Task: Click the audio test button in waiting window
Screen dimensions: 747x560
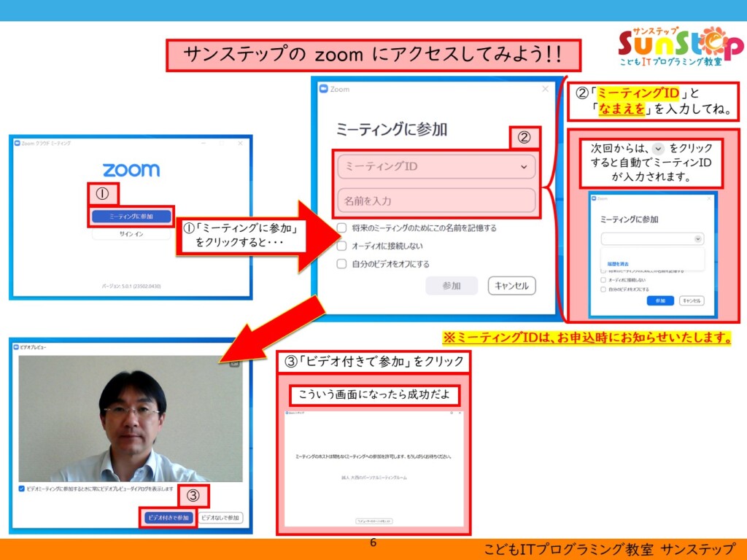Action: pos(374,521)
